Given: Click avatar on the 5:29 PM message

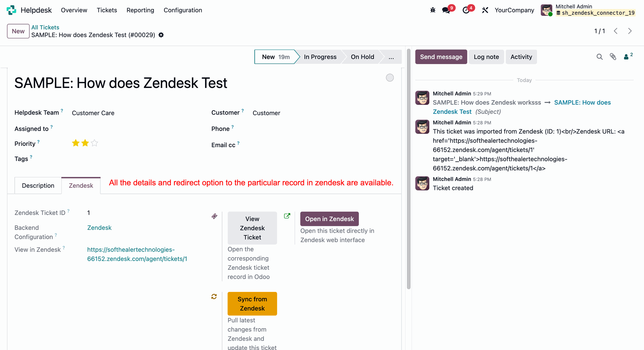Looking at the screenshot, I should click(422, 98).
